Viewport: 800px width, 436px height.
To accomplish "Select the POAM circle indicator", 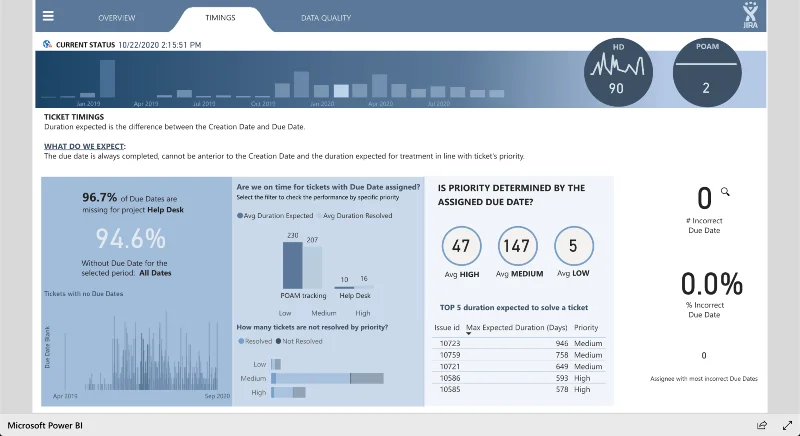I will click(707, 72).
